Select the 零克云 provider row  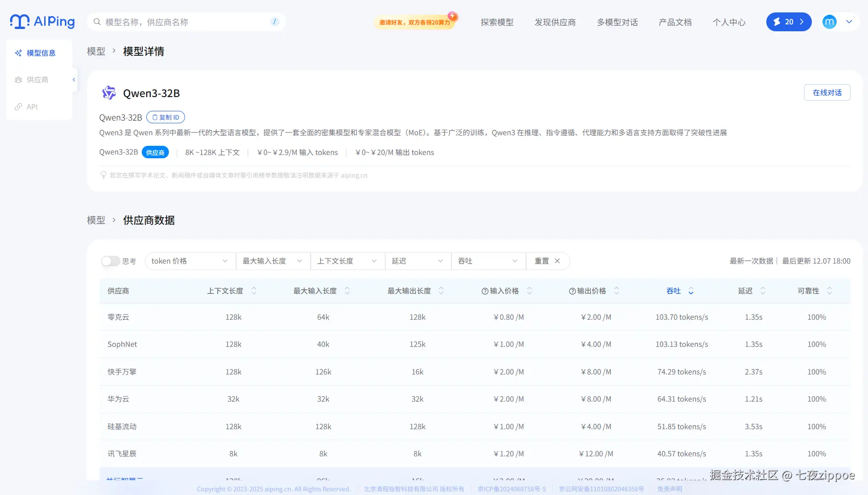click(x=475, y=317)
